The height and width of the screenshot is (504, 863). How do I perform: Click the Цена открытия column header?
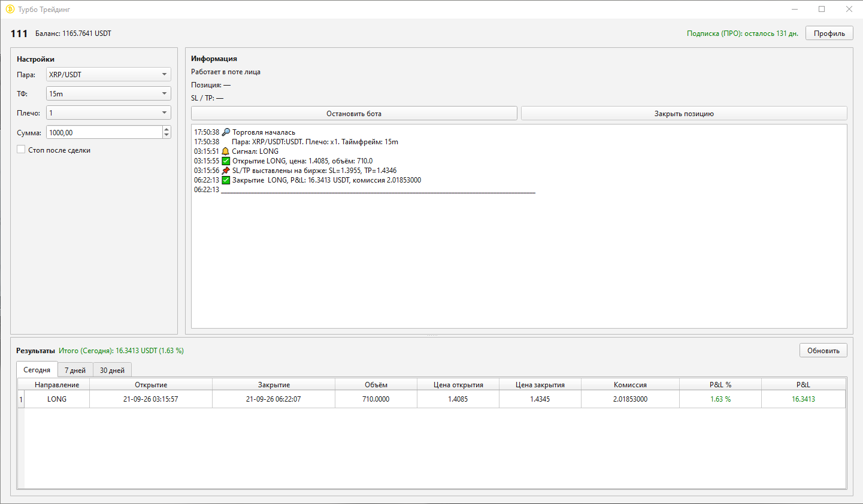click(458, 384)
